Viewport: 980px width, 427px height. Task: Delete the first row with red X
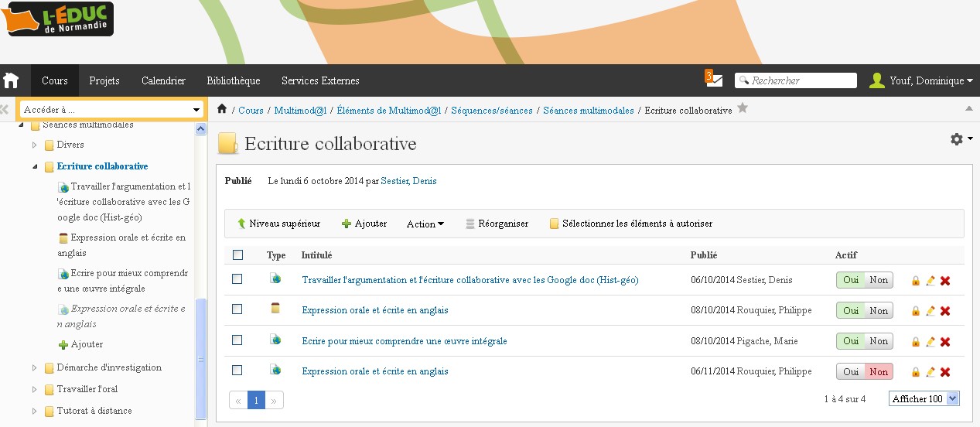[945, 281]
